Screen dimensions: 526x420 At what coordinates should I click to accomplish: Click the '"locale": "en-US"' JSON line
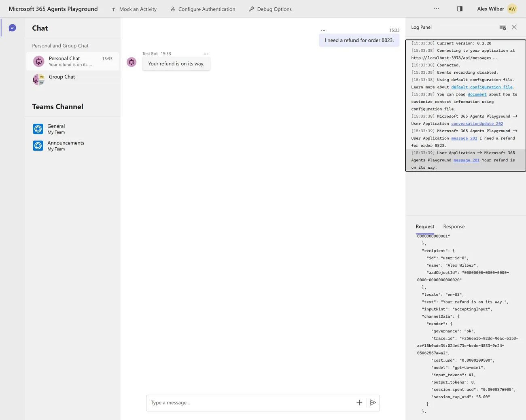point(443,295)
